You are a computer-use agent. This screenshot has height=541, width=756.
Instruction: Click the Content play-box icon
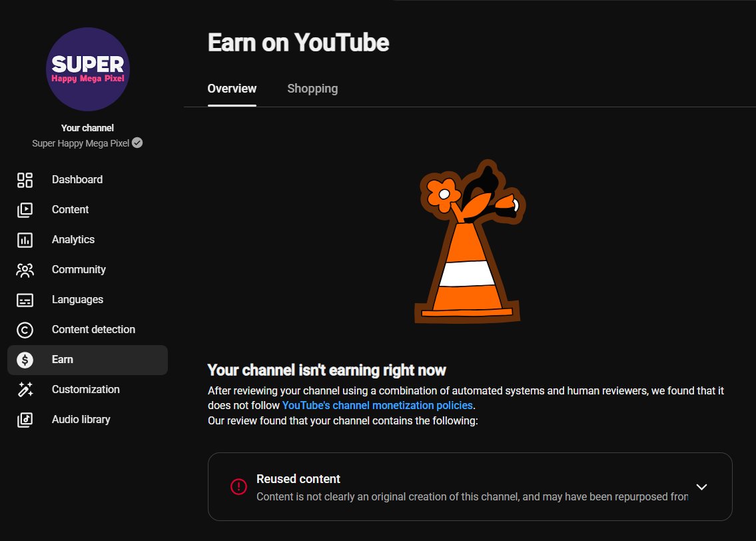(x=25, y=210)
